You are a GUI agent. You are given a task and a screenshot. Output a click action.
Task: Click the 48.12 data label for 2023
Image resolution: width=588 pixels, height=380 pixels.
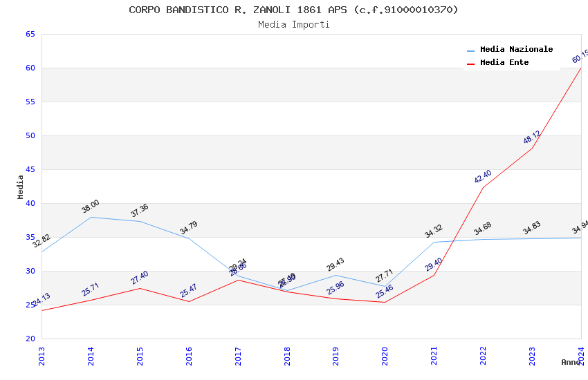[x=532, y=137]
